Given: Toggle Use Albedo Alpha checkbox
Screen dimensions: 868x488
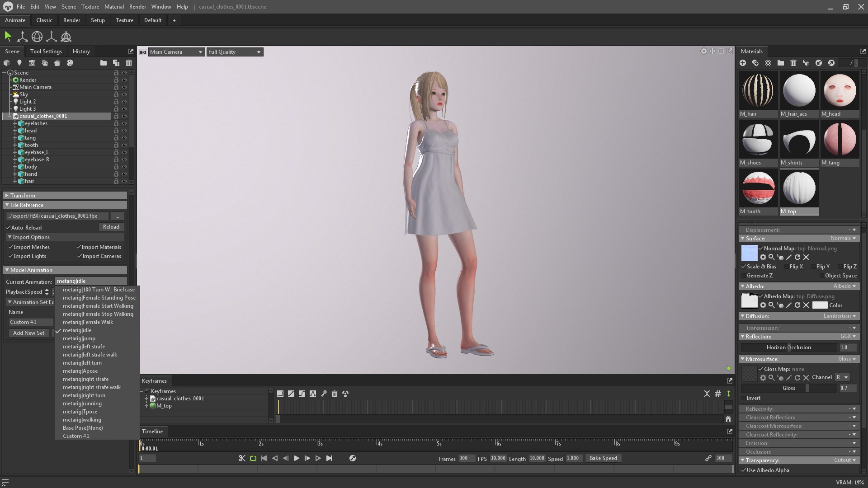Looking at the screenshot, I should tap(744, 470).
